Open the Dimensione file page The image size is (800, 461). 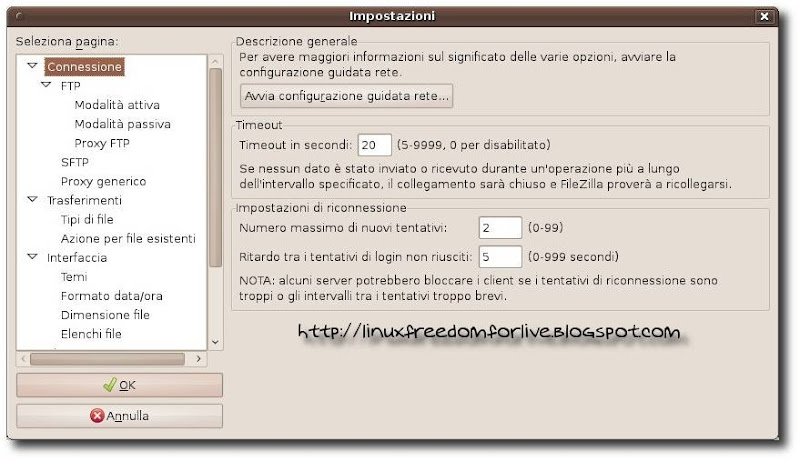105,315
